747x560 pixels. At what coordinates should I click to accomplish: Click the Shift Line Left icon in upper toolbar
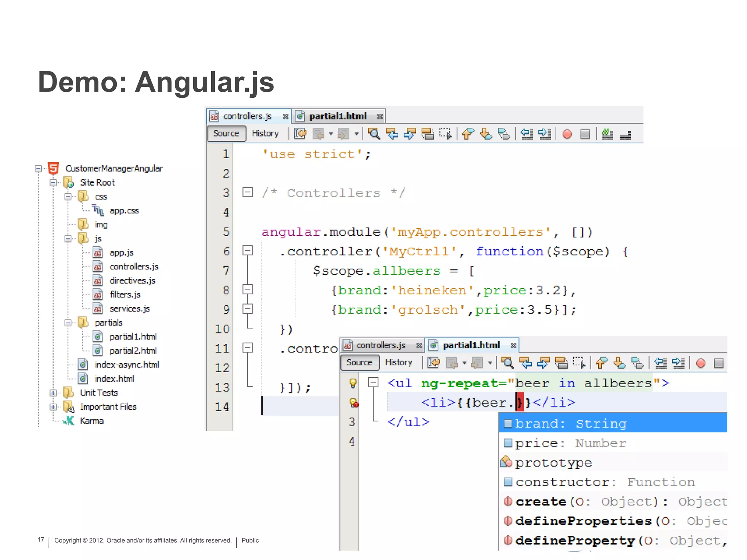click(526, 134)
